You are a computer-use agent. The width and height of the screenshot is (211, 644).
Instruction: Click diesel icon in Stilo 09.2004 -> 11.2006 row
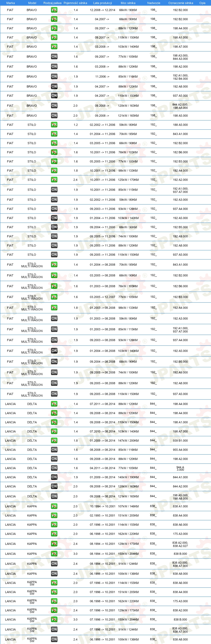[x=54, y=227]
